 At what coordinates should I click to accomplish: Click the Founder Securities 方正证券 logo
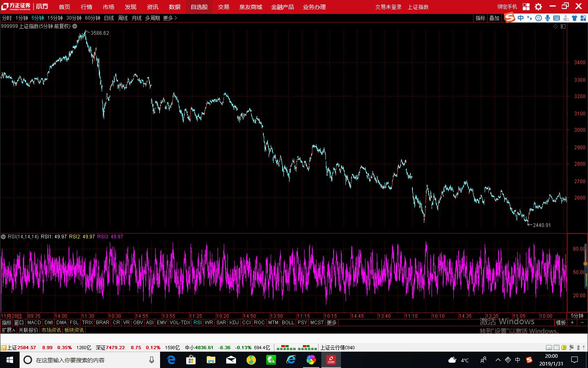[x=16, y=7]
